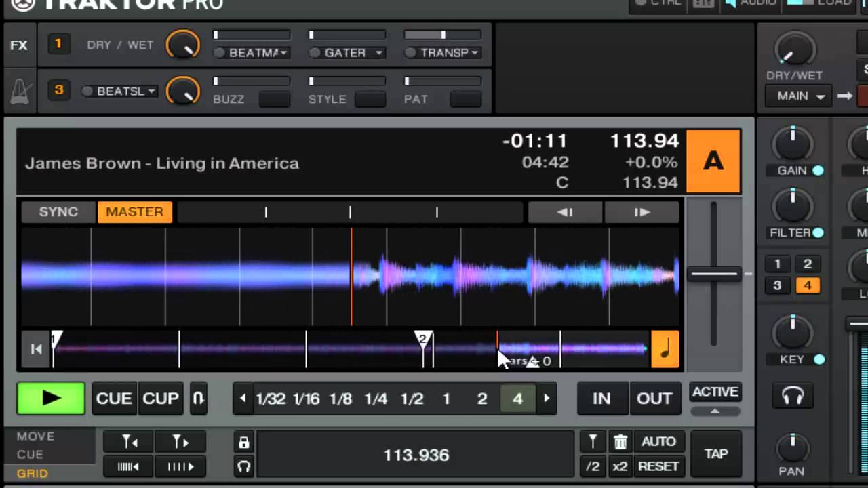The image size is (868, 488).
Task: Click the 113.936 BPM value field
Action: [416, 455]
